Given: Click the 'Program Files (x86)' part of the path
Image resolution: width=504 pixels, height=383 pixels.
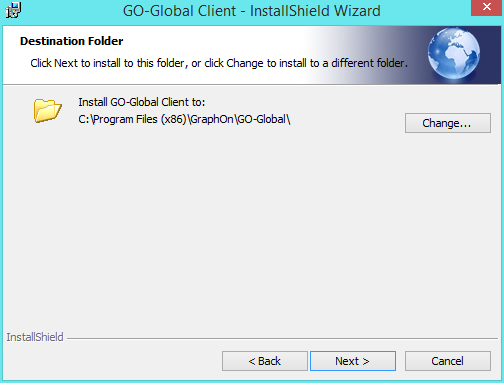Looking at the screenshot, I should (140, 119).
